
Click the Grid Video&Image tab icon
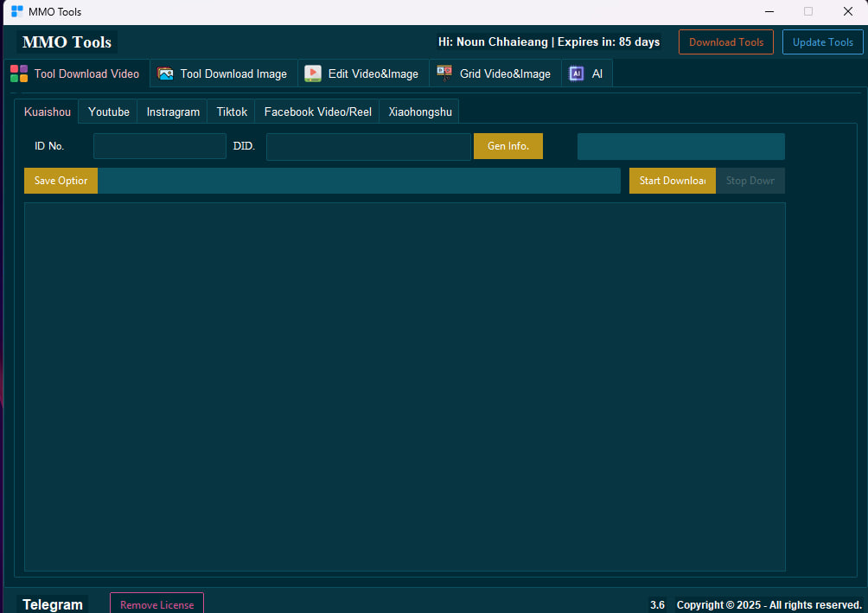click(444, 73)
